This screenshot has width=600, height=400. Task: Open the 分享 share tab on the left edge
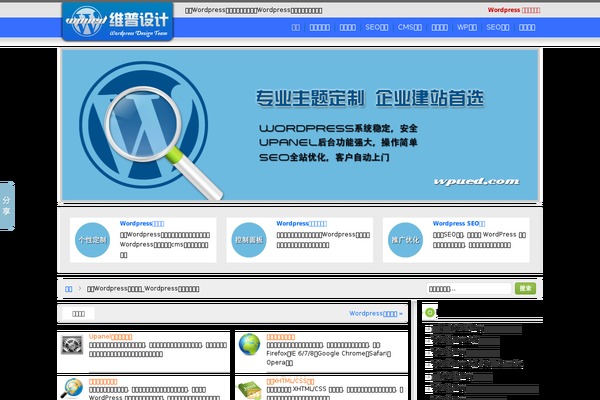coord(7,206)
